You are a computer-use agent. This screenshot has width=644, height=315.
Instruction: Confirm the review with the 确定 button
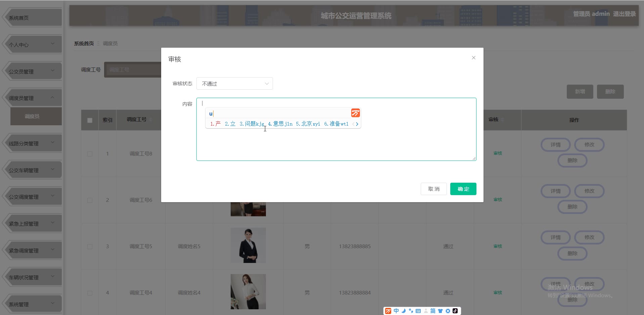(x=463, y=189)
